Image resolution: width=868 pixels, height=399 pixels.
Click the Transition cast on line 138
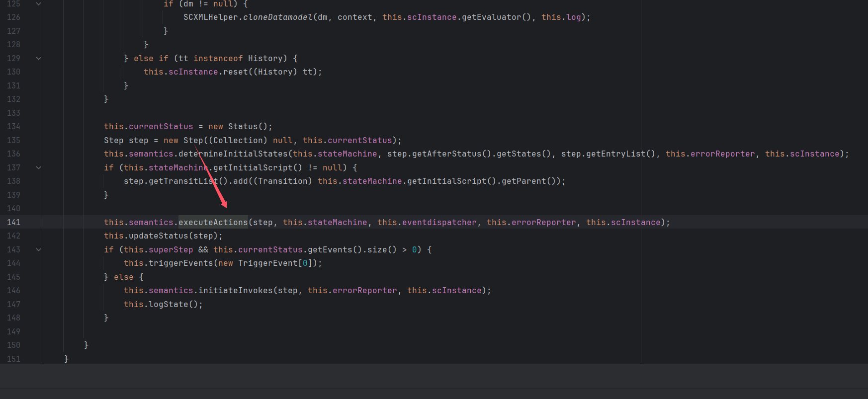pyautogui.click(x=283, y=181)
